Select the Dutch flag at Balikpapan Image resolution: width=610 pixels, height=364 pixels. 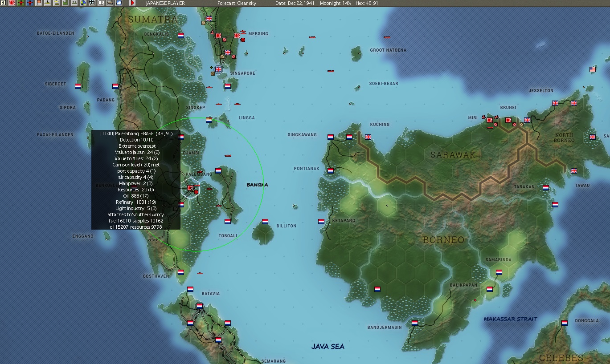[490, 289]
